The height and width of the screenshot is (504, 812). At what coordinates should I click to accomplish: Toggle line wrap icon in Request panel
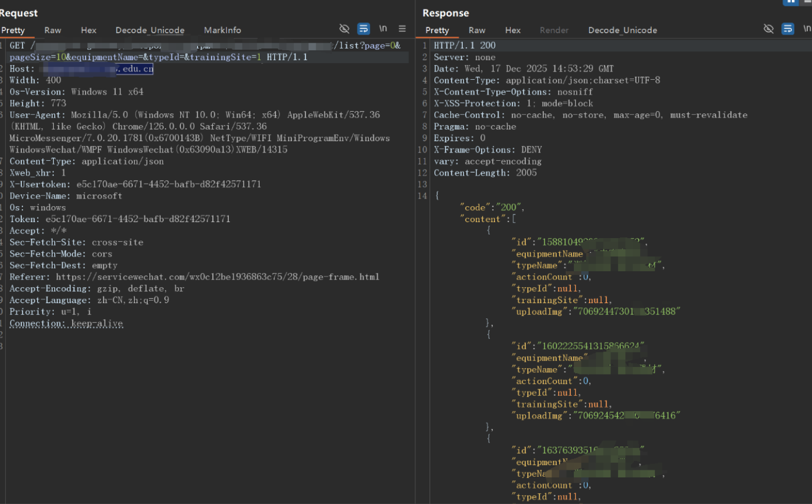[x=363, y=29]
